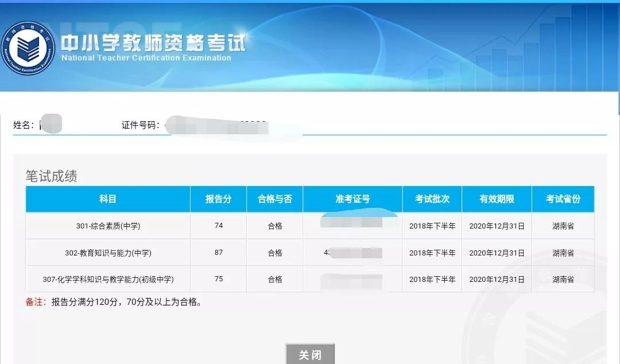Click the 准考证号 column header
Image resolution: width=620 pixels, height=364 pixels.
(x=352, y=199)
